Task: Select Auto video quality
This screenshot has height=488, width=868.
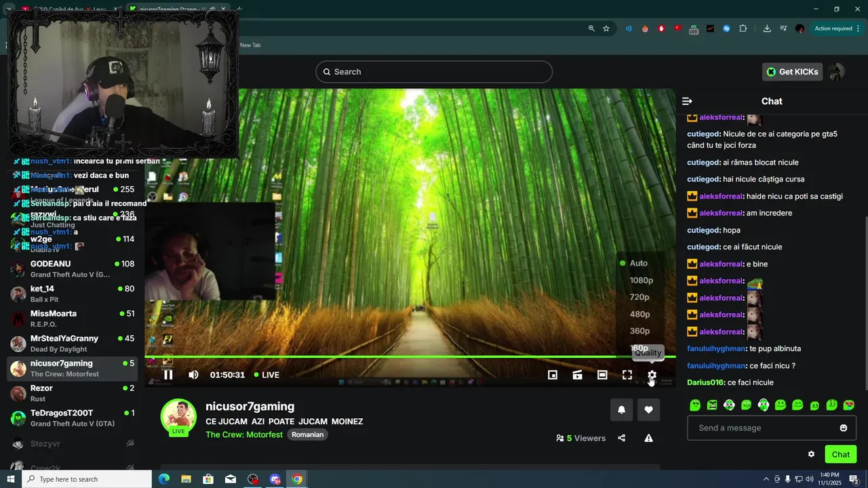Action: [639, 263]
